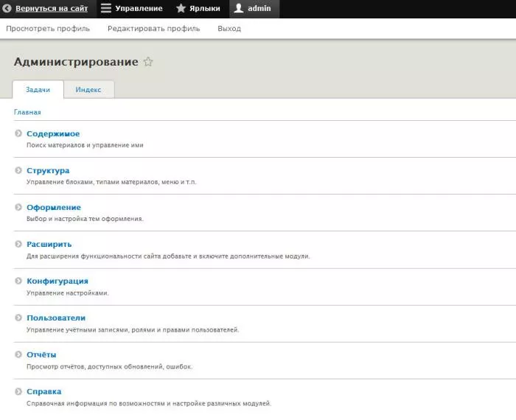Click Выход to log out
Image resolution: width=516 pixels, height=420 pixels.
[229, 29]
